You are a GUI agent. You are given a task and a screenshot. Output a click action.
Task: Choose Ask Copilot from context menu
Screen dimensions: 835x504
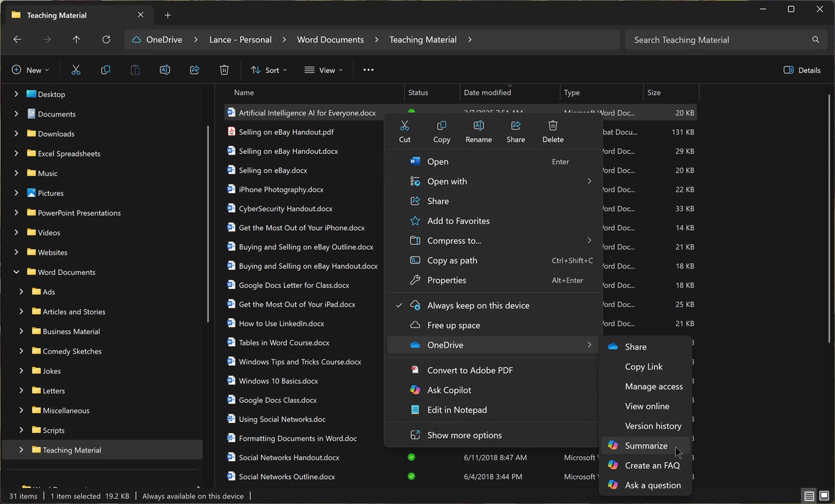(449, 390)
